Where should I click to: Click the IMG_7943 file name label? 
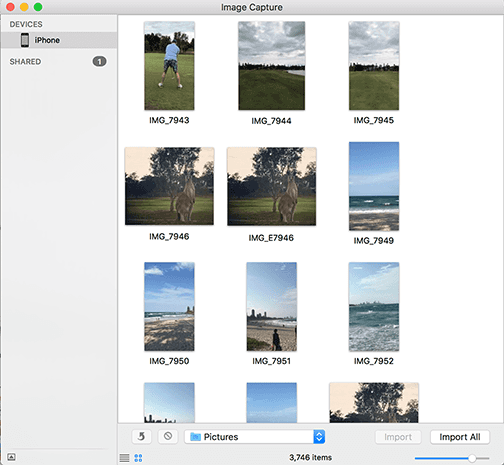click(x=169, y=120)
